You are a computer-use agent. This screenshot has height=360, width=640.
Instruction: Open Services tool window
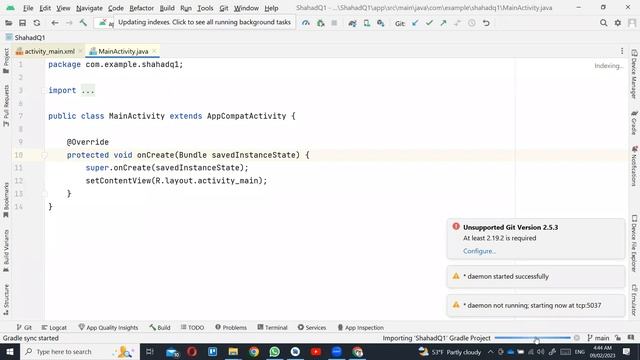coord(312,327)
